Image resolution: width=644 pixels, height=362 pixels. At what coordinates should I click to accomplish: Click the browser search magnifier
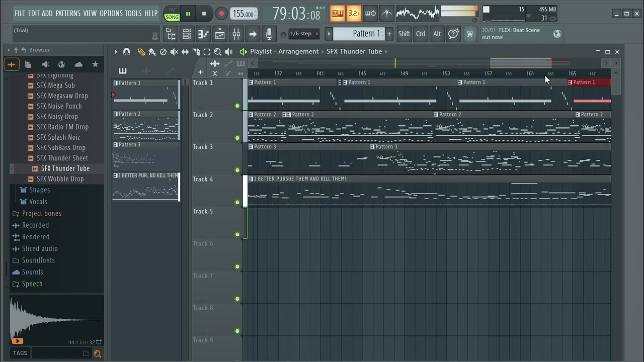tap(97, 353)
